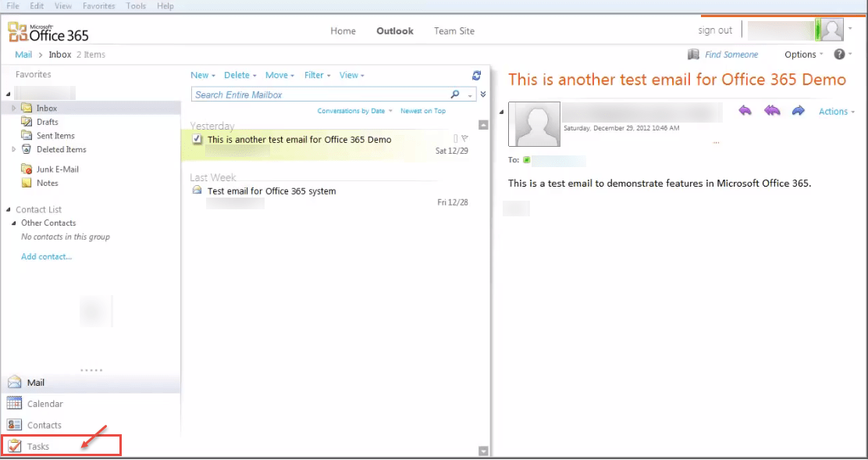Expand the search options double chevron
868x460 pixels.
(x=483, y=94)
